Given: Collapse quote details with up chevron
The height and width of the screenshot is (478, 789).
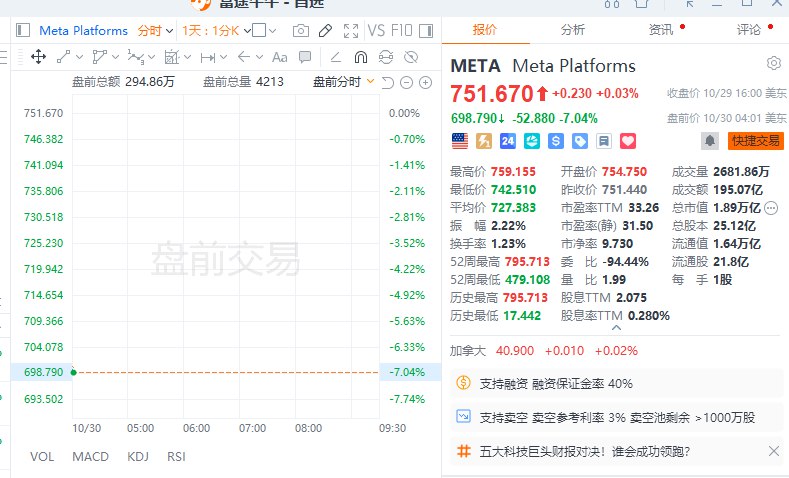Looking at the screenshot, I should tap(616, 328).
